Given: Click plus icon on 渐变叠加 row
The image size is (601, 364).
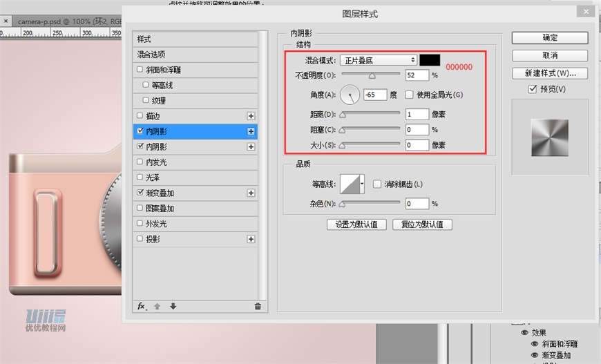Looking at the screenshot, I should 251,193.
